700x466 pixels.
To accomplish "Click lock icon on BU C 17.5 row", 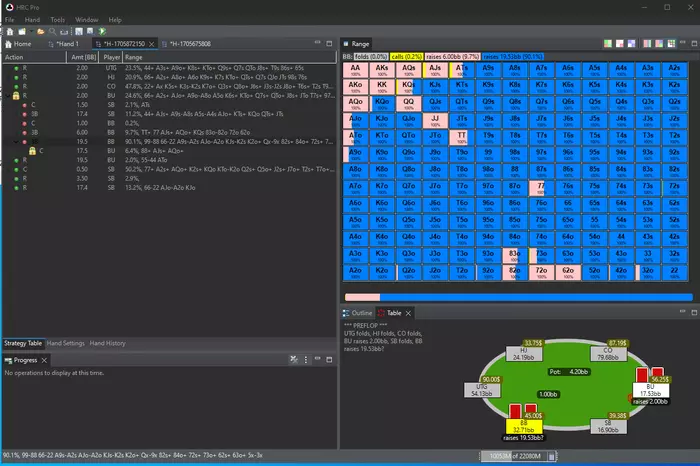I will pyautogui.click(x=33, y=151).
